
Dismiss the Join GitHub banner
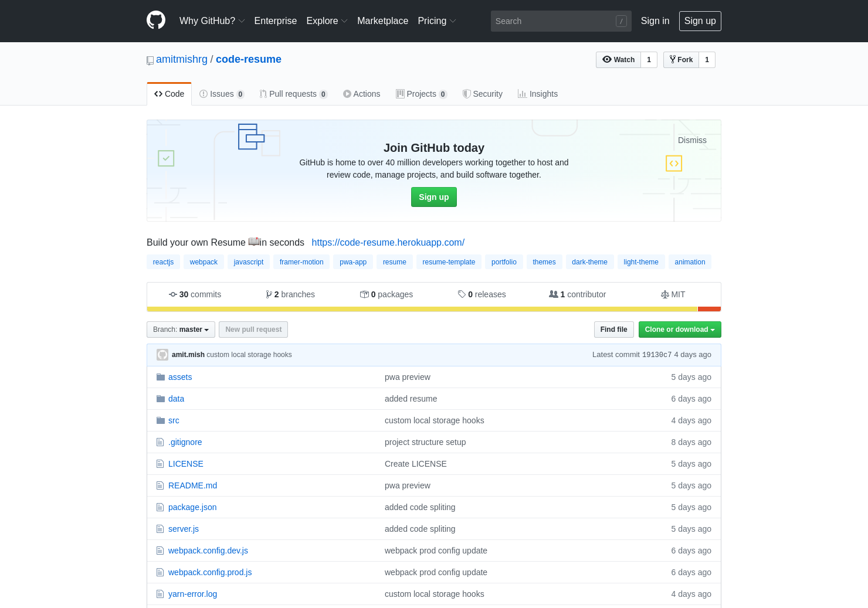tap(692, 140)
